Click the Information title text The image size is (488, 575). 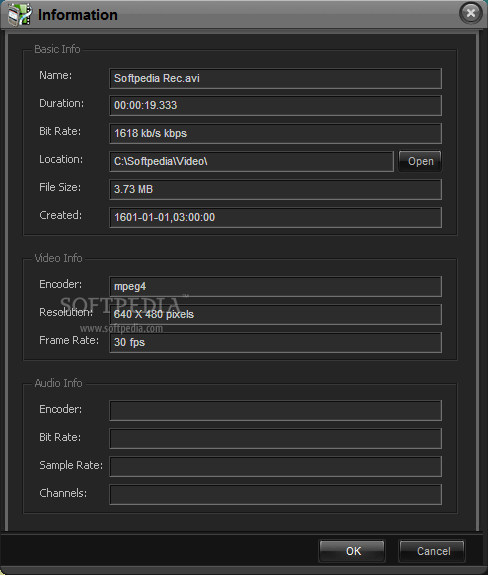[78, 15]
